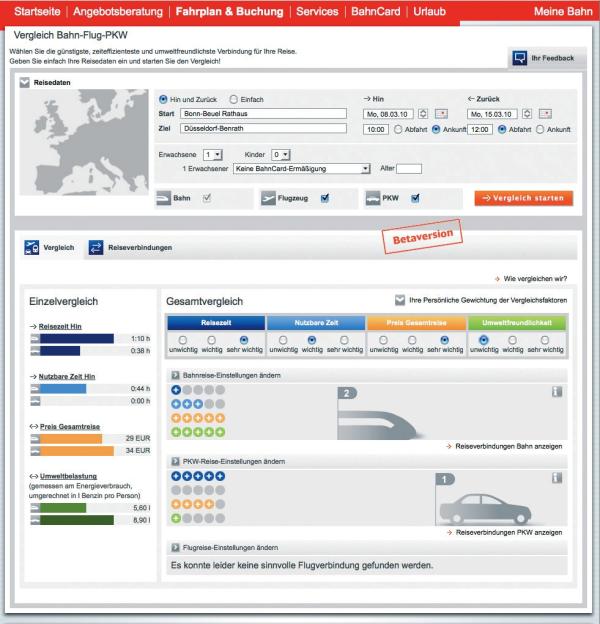This screenshot has width=600, height=624.
Task: Click Vergleich starten button
Action: click(x=524, y=198)
